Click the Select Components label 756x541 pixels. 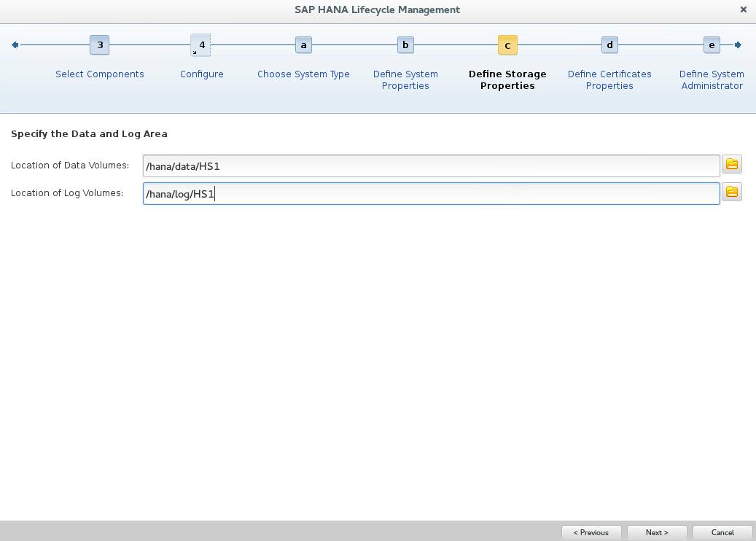click(x=99, y=74)
